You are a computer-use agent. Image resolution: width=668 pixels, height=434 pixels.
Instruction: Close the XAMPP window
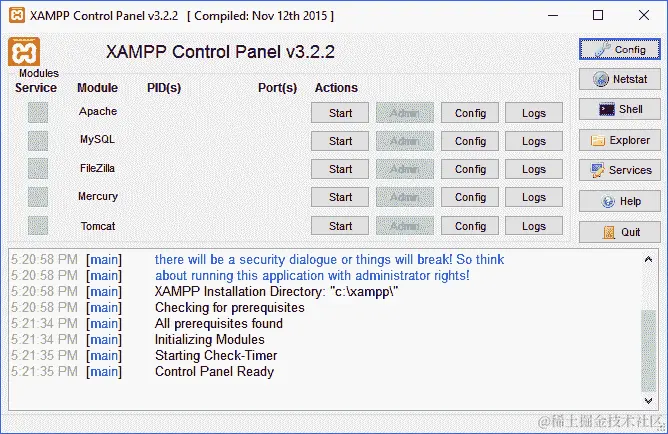(x=644, y=15)
